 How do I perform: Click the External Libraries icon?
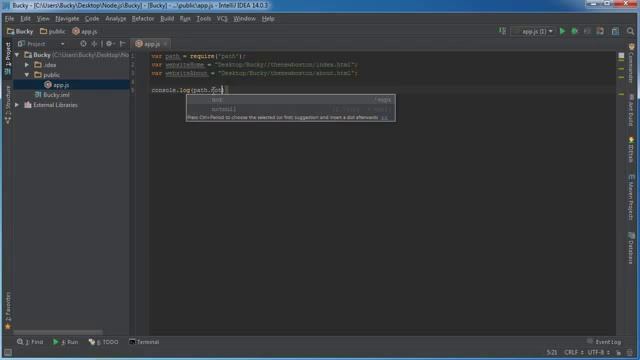(x=28, y=105)
